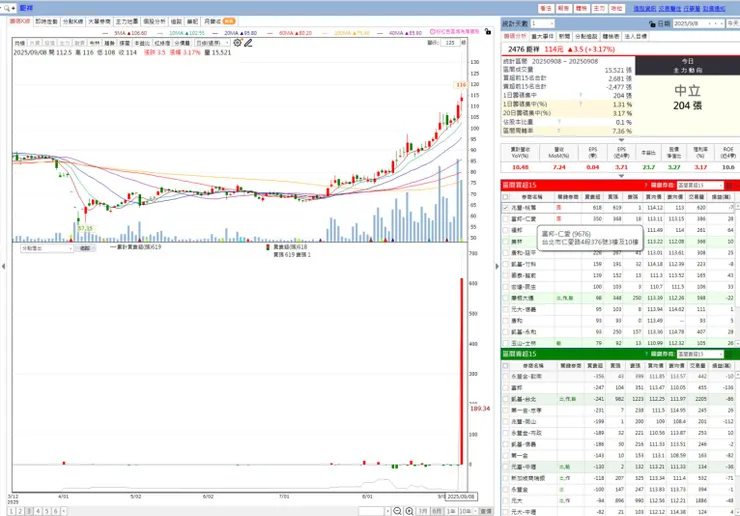Click the icon at right of green 賣超15 header

click(729, 354)
